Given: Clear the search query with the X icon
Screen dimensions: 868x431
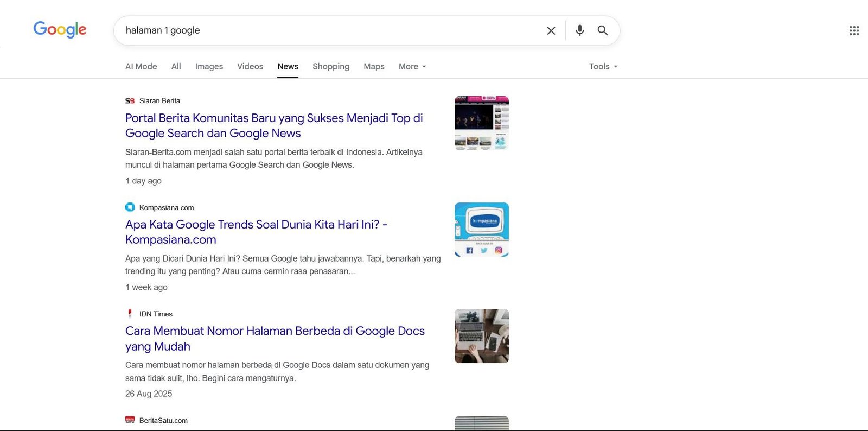Looking at the screenshot, I should (551, 31).
